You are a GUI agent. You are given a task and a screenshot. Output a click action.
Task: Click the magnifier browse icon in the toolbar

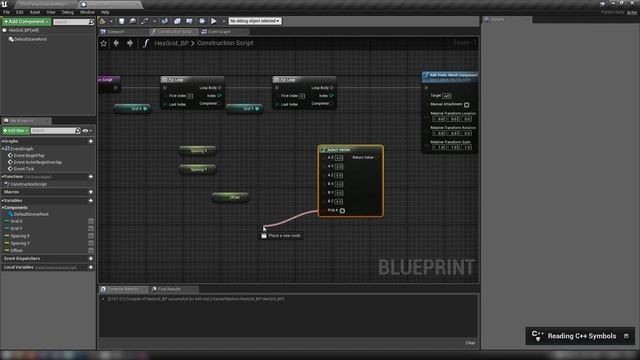click(x=133, y=21)
